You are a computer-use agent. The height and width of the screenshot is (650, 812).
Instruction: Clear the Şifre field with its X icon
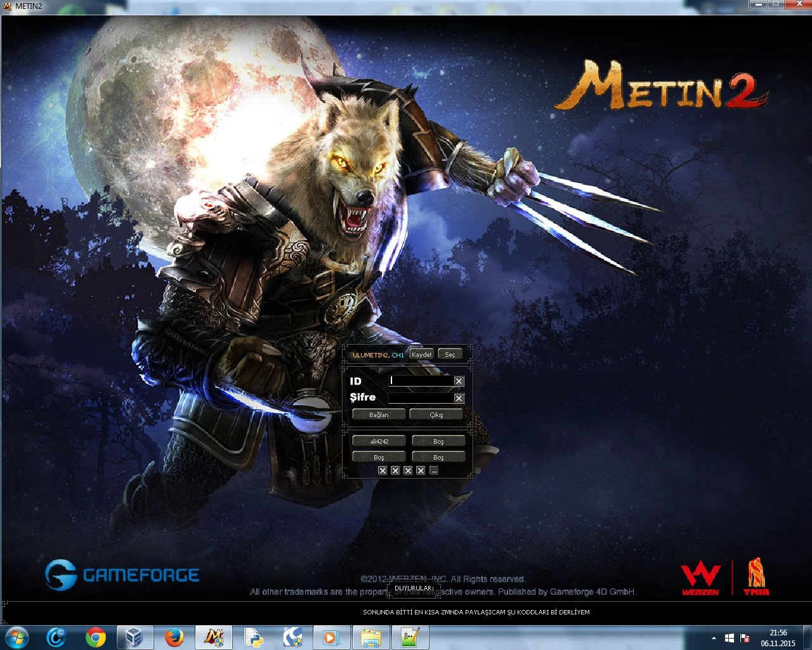point(459,398)
